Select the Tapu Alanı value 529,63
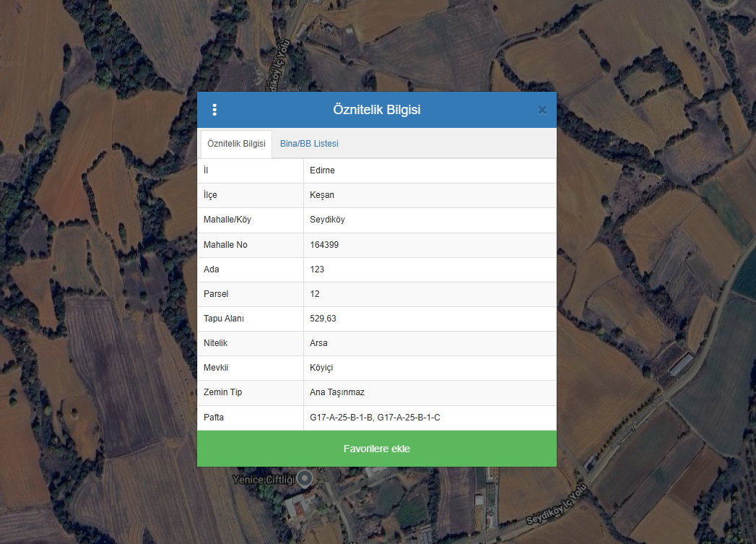Viewport: 756px width, 544px height. (x=323, y=319)
